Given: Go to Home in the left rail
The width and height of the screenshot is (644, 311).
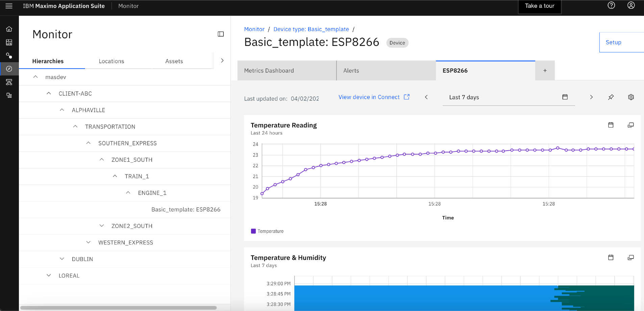Looking at the screenshot, I should pyautogui.click(x=9, y=29).
